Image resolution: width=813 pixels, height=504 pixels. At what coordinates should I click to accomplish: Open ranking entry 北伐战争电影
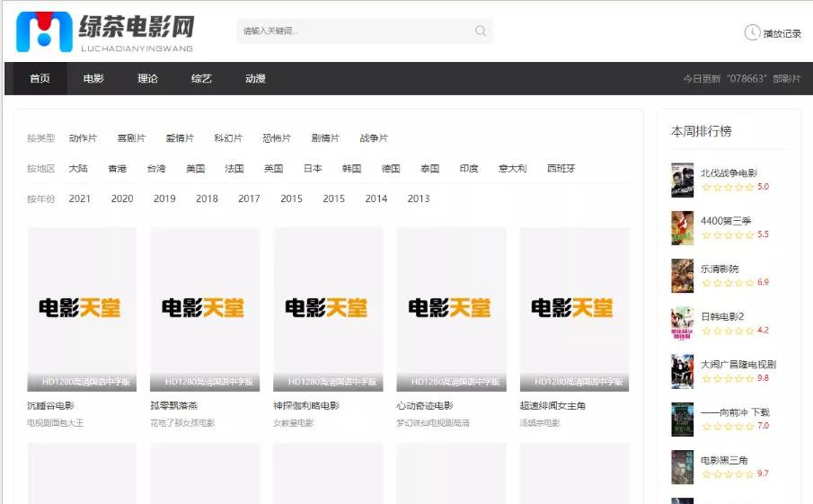tap(729, 173)
